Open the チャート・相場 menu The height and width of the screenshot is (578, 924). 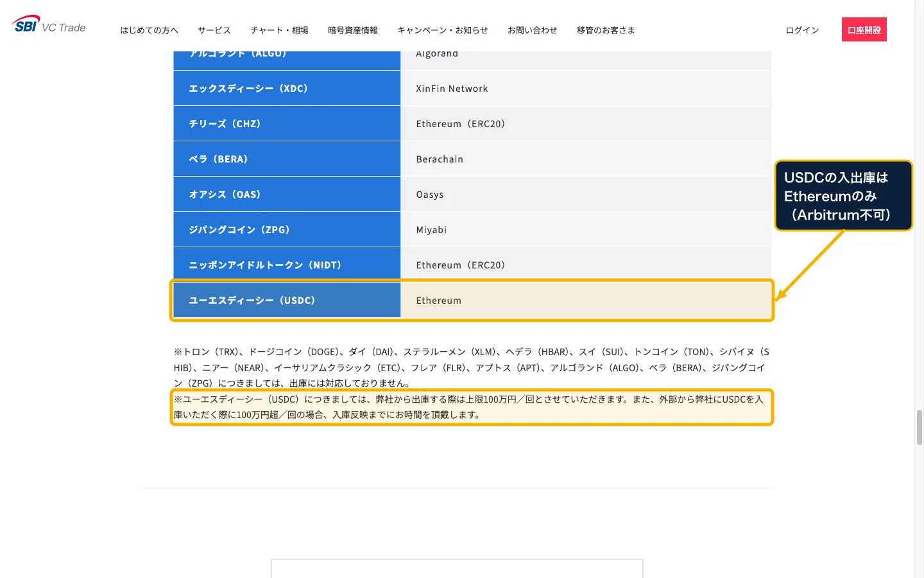click(279, 30)
